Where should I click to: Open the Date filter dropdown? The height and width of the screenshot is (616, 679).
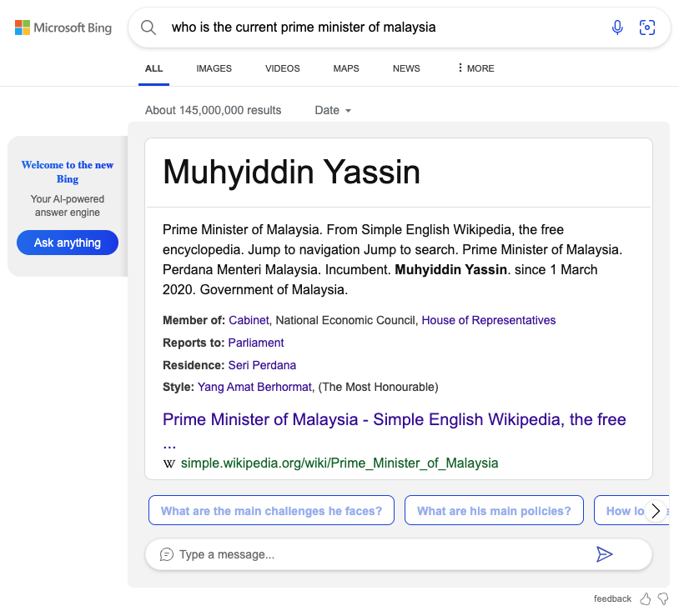point(333,110)
